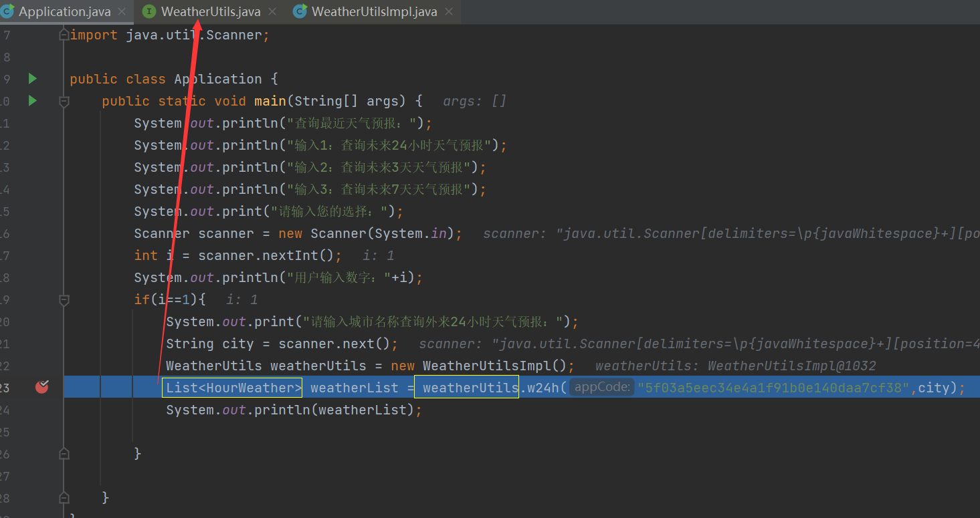This screenshot has height=518, width=980.
Task: Remove the breakpoint on the w24h line
Action: (41, 386)
